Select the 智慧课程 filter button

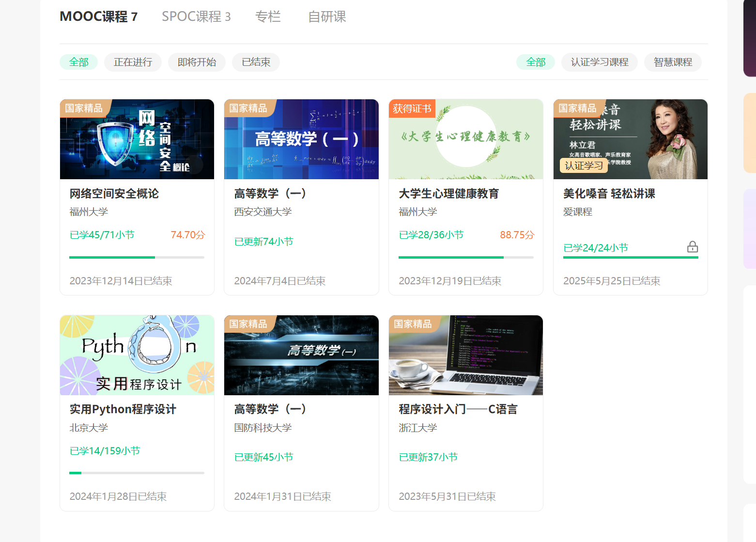[x=673, y=62]
